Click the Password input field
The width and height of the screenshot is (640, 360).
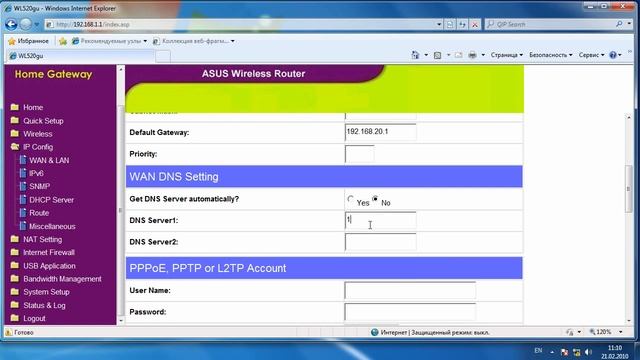[x=410, y=312]
